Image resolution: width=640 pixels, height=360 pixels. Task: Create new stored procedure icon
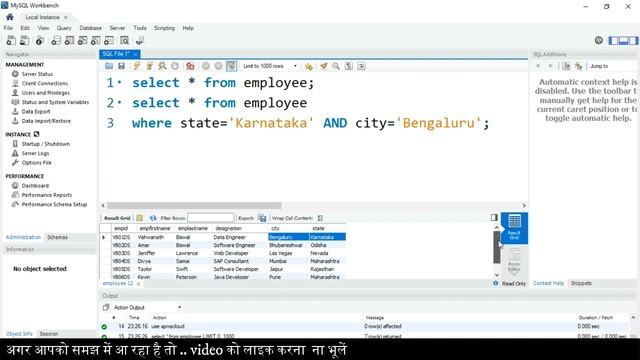click(96, 40)
